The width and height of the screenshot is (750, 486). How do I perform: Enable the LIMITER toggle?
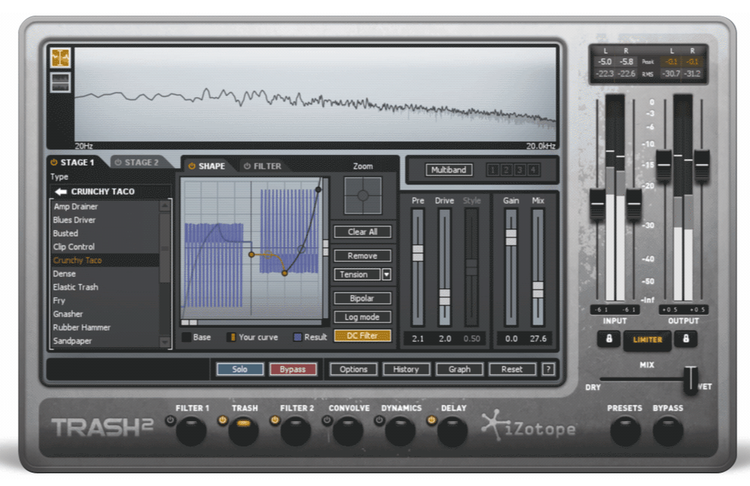click(647, 340)
